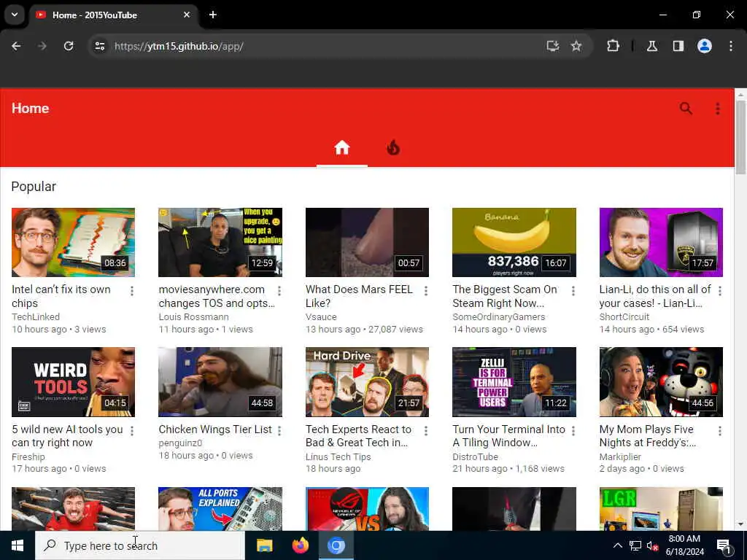Open options for Lian-Li video
This screenshot has height=560, width=747.
coord(720,290)
